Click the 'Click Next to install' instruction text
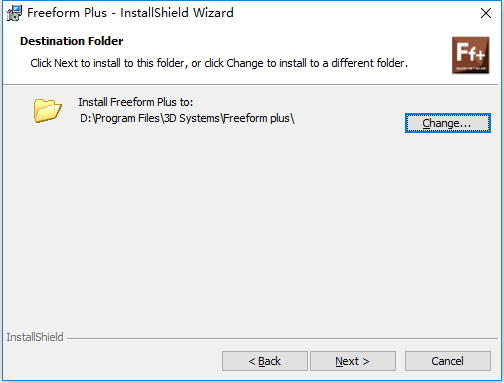The height and width of the screenshot is (383, 504). 219,63
